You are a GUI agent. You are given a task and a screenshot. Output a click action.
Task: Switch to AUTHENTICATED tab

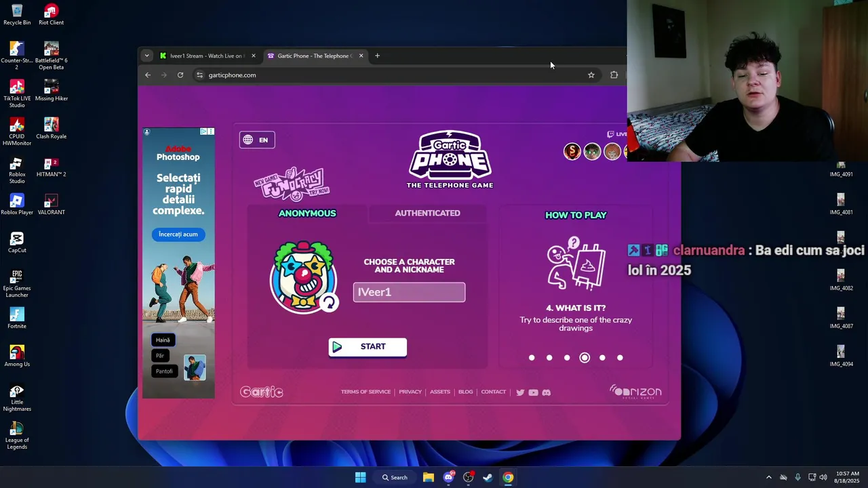tap(427, 213)
